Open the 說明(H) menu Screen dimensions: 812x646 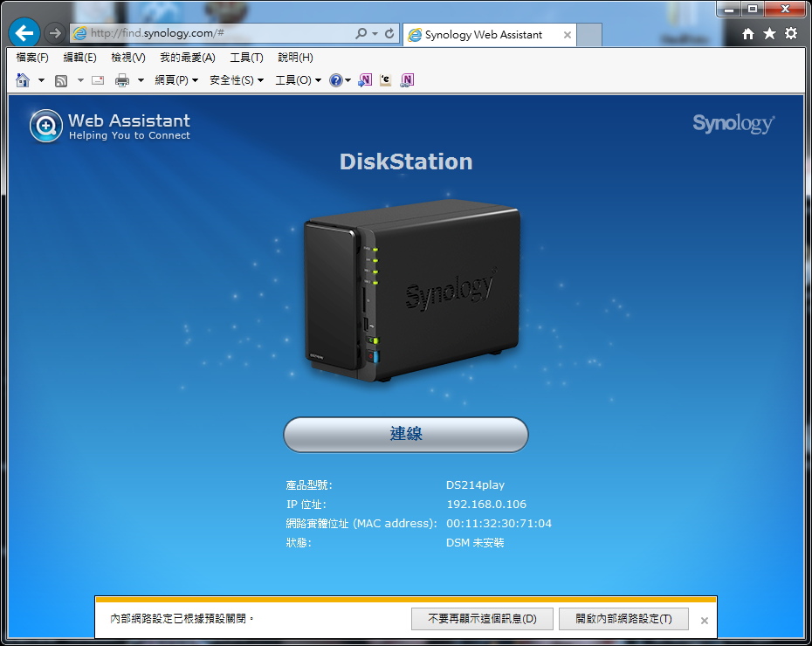pos(295,58)
